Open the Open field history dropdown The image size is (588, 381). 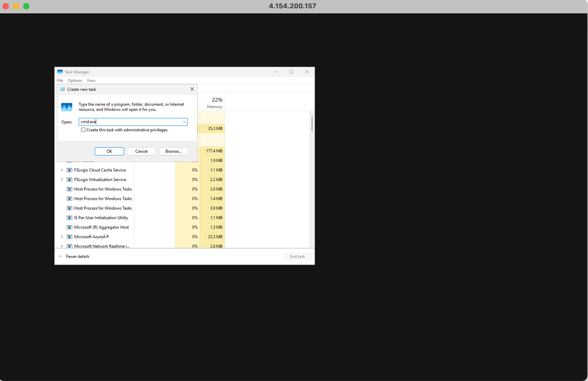pyautogui.click(x=184, y=122)
